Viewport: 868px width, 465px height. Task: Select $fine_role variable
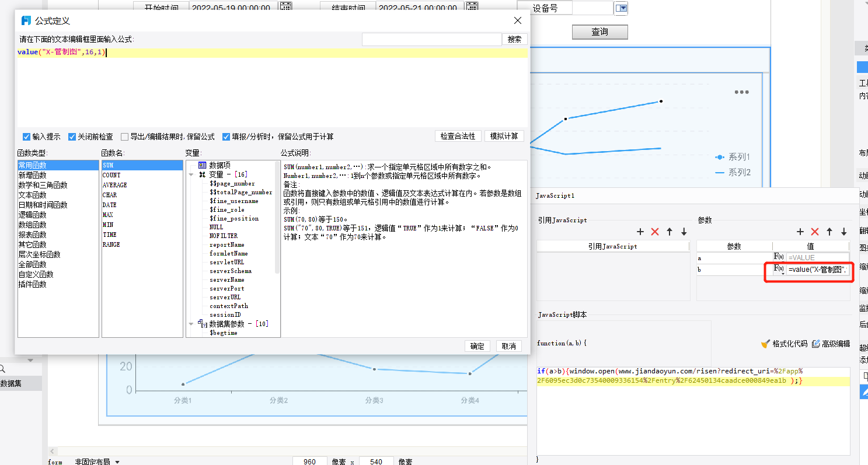pyautogui.click(x=227, y=209)
